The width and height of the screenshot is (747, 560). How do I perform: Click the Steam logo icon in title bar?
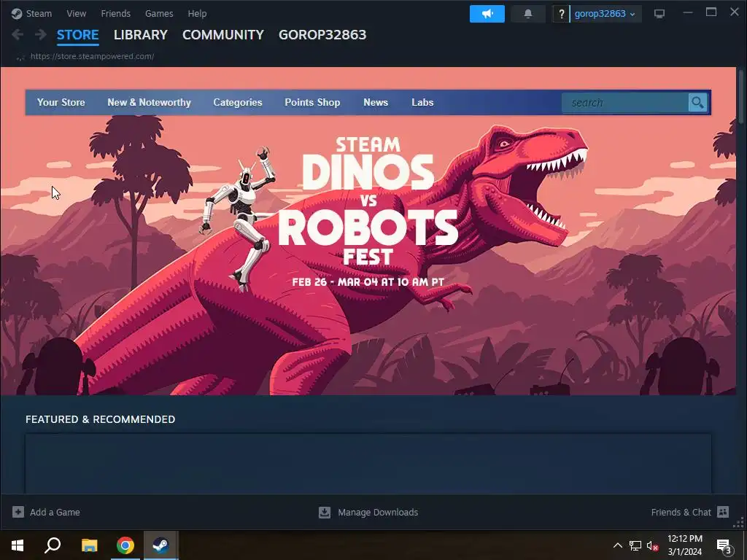[x=17, y=13]
